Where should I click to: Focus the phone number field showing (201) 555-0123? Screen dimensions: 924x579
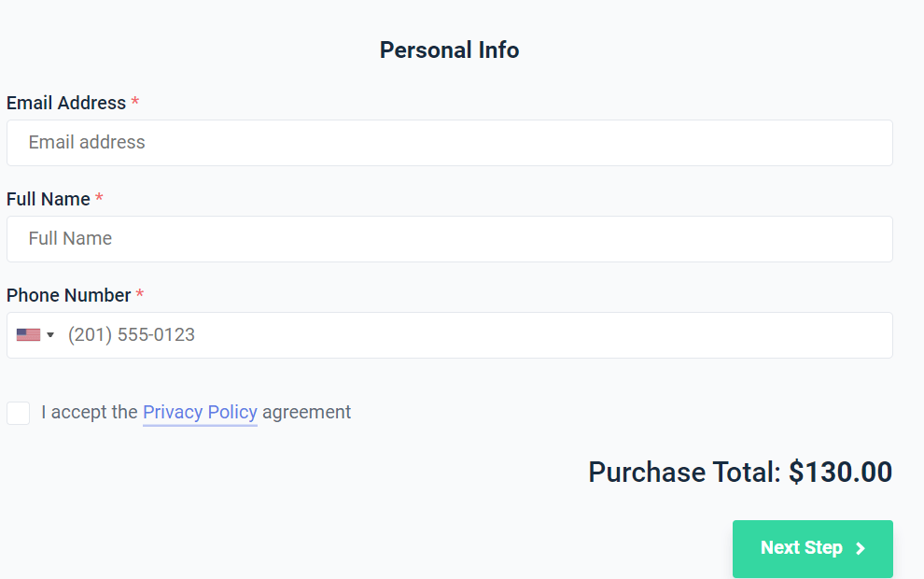point(477,335)
